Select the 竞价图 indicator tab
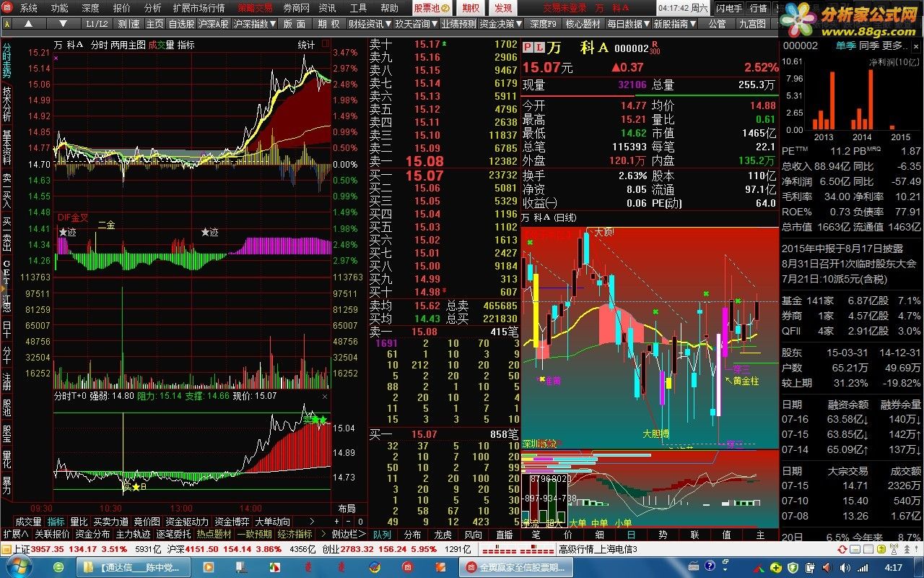The width and height of the screenshot is (924, 578). click(x=147, y=522)
